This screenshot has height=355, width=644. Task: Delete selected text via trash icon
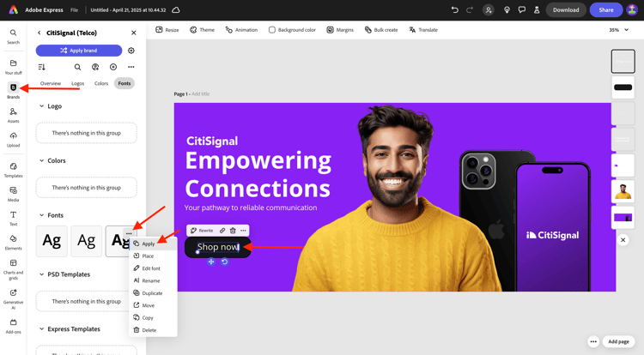233,231
